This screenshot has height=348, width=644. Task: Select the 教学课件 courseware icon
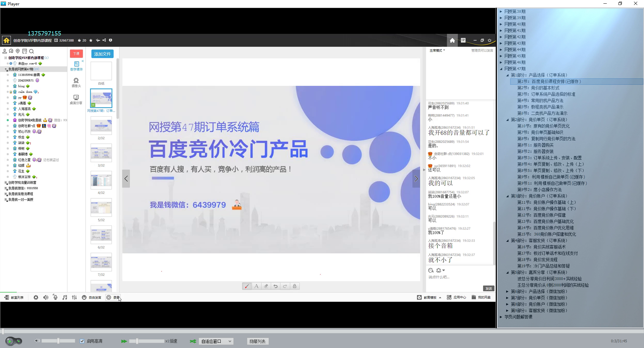pyautogui.click(x=76, y=66)
